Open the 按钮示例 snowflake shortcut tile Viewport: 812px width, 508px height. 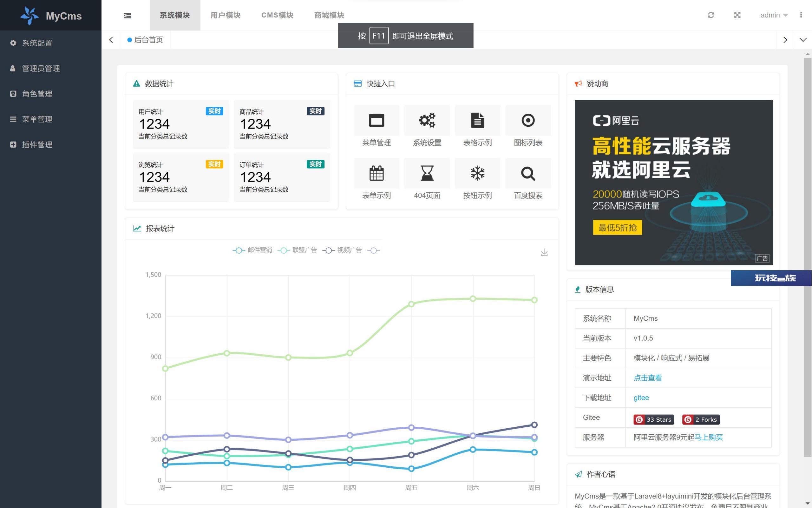pos(477,179)
